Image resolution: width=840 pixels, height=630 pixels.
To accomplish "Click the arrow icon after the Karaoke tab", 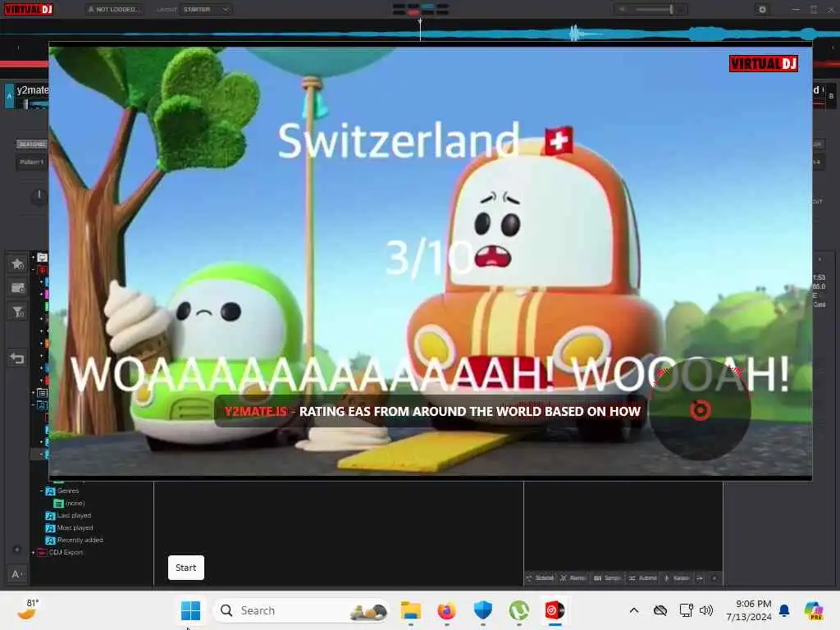I will point(700,578).
